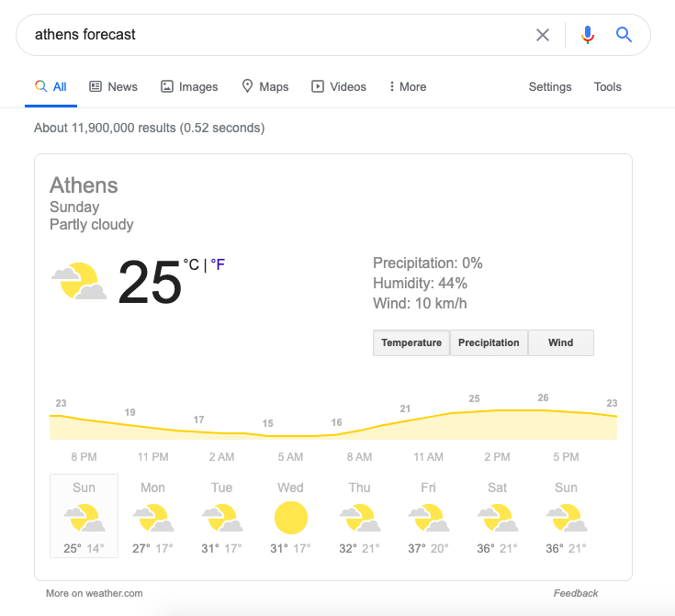Click the Feedback link
The width and height of the screenshot is (675, 616).
[x=576, y=593]
